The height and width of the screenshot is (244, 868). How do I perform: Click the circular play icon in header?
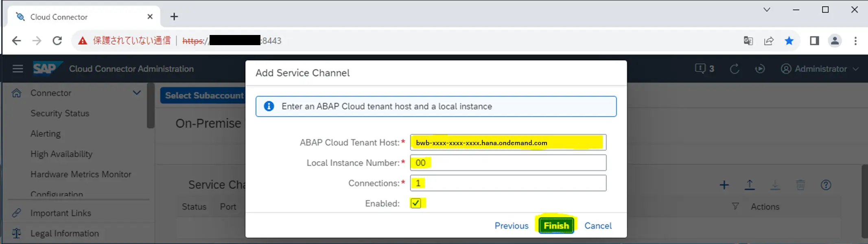tap(760, 69)
